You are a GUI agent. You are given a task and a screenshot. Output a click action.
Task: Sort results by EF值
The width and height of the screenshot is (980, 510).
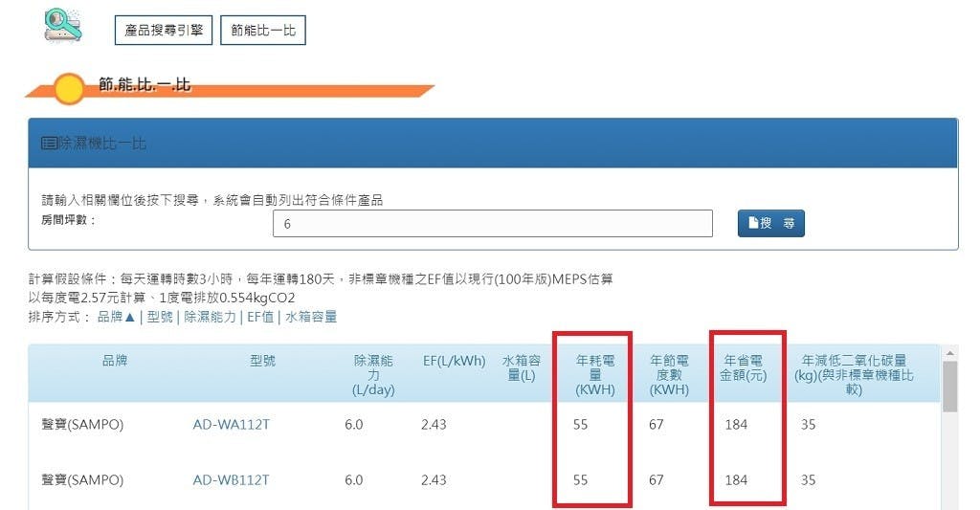[x=260, y=317]
